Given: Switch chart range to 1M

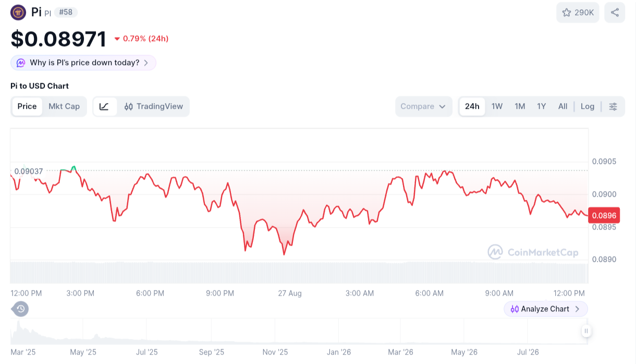Looking at the screenshot, I should tap(520, 106).
